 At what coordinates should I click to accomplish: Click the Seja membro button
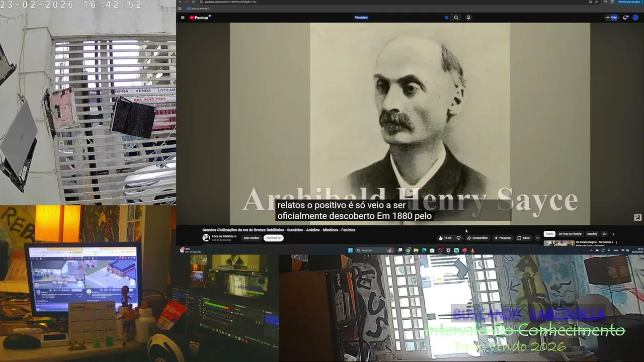(x=252, y=238)
